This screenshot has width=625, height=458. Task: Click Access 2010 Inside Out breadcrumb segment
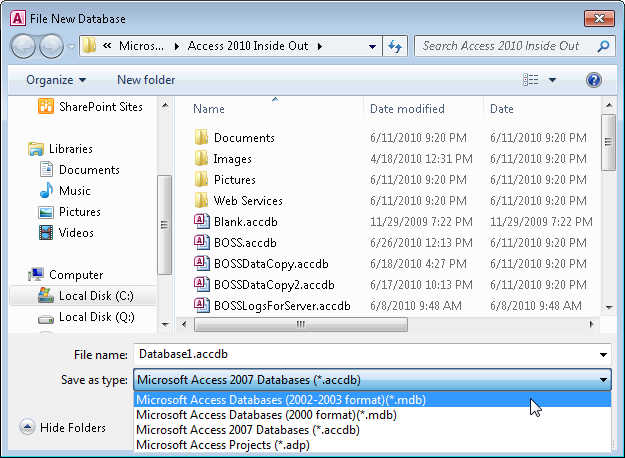coord(248,46)
